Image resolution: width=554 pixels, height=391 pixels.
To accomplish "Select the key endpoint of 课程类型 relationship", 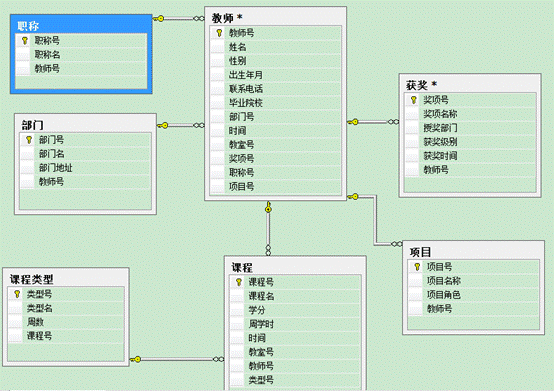I will click(136, 360).
